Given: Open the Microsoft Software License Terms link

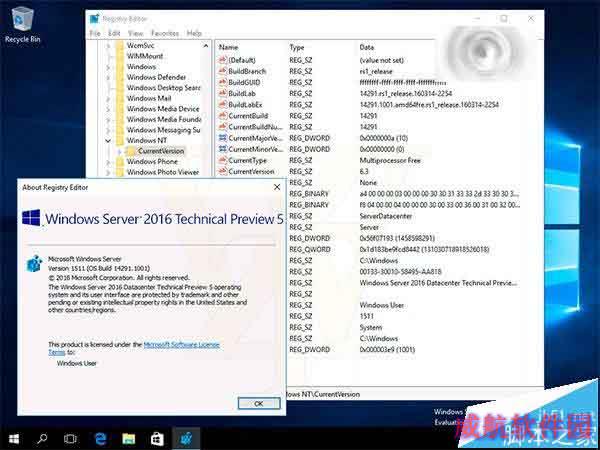Looking at the screenshot, I should [134, 348].
